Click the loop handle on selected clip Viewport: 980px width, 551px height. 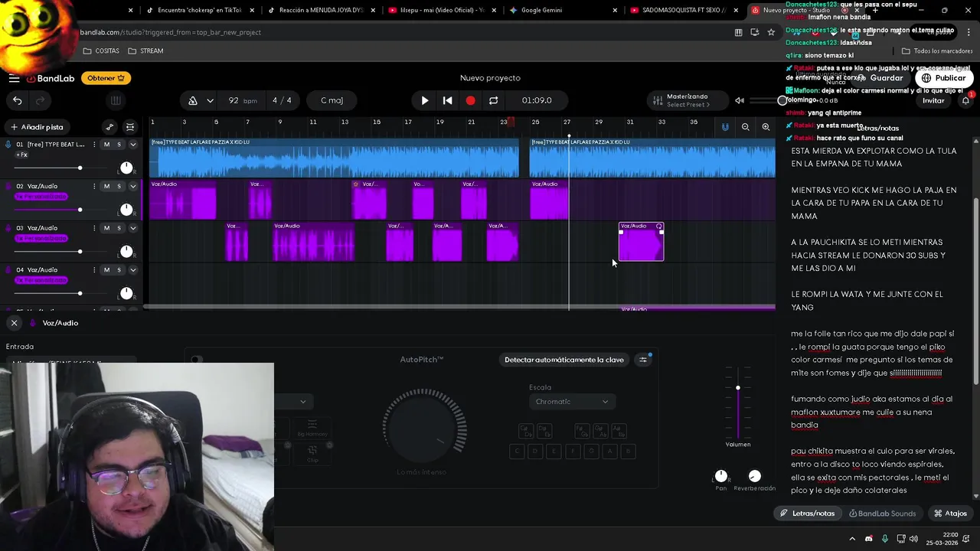click(x=659, y=227)
